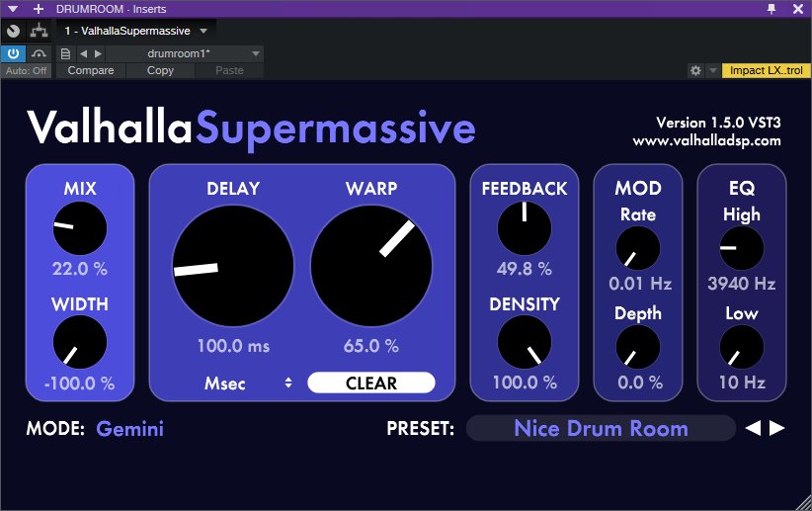Adjust the DENSITY knob
812x511 pixels.
tap(525, 342)
